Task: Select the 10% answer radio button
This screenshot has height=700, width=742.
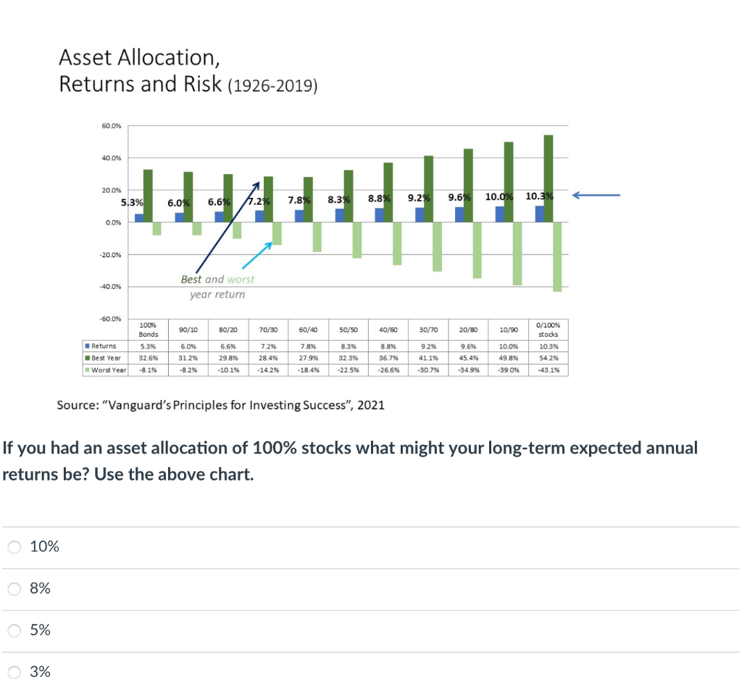Action: [x=14, y=547]
